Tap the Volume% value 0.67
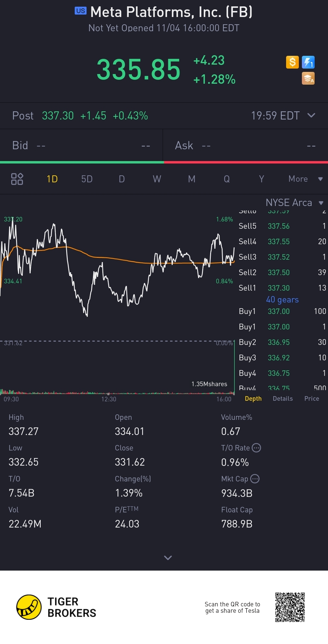Viewport: 328px width, 644px height. [231, 431]
